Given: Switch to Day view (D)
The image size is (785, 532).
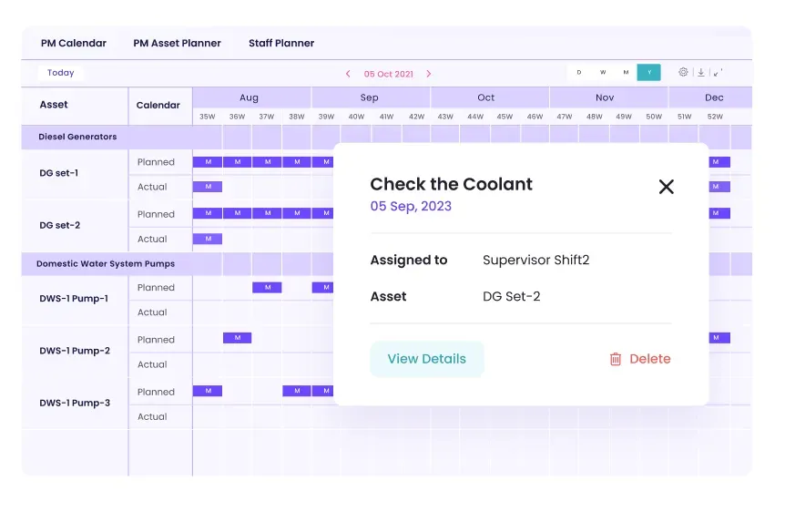Looking at the screenshot, I should click(x=579, y=73).
